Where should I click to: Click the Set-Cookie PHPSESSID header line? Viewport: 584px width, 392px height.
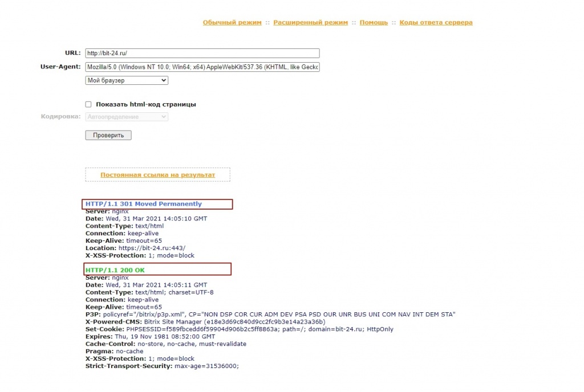240,329
